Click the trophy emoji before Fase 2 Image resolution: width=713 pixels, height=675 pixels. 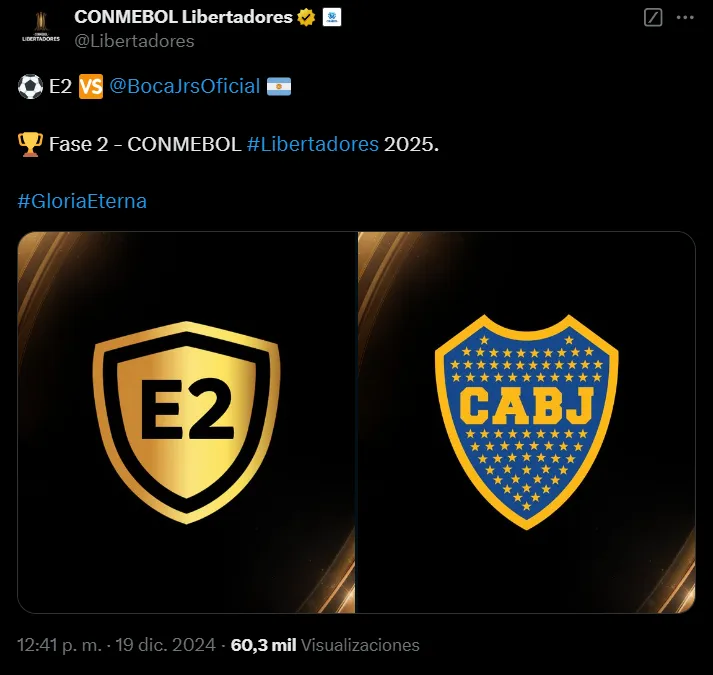coord(30,144)
